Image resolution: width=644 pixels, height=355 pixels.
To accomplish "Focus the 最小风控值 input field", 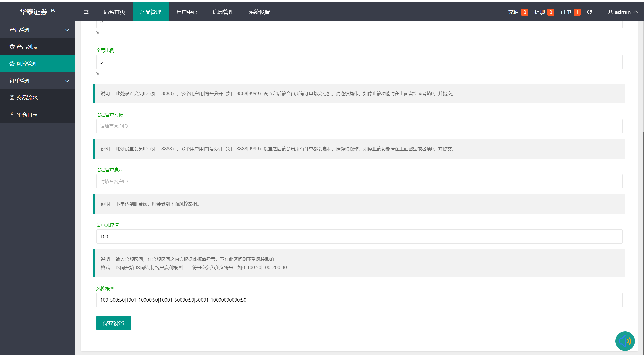I will 359,236.
